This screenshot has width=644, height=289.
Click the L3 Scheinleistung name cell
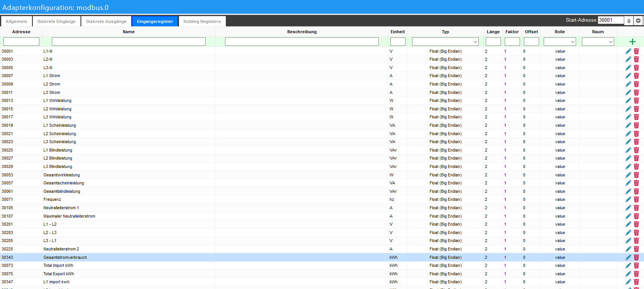point(60,142)
